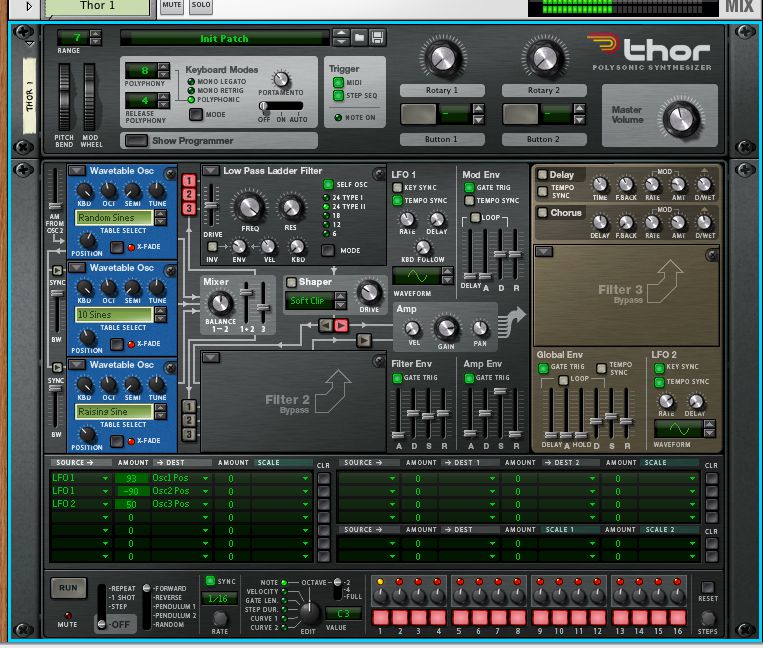Adjust the Rotary 1 knob

443,58
